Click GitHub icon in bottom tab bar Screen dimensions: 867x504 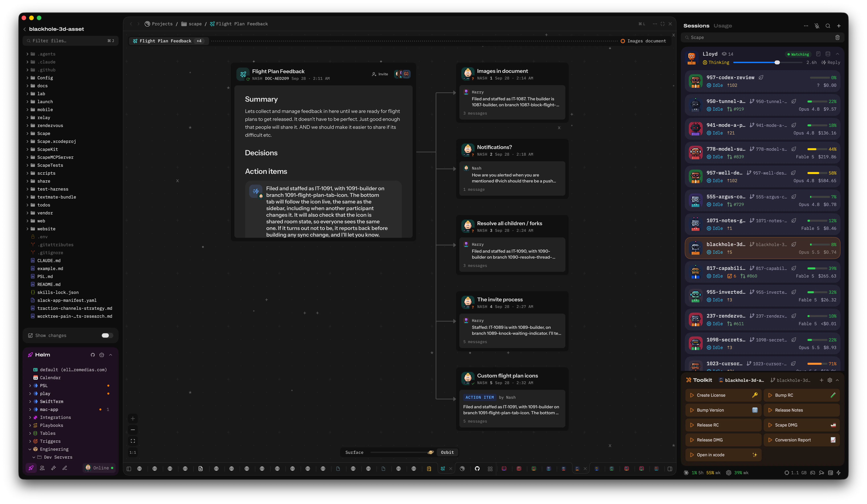coord(477,468)
